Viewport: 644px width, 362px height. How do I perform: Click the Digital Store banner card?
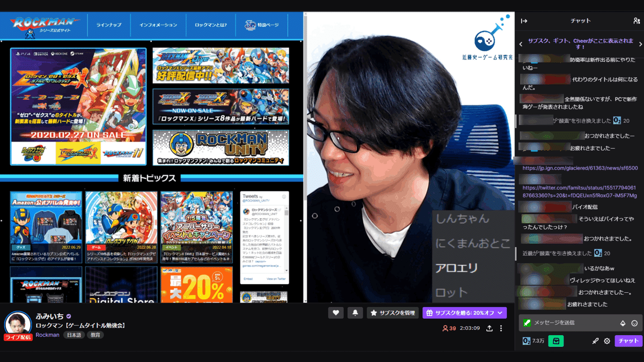pyautogui.click(x=121, y=285)
